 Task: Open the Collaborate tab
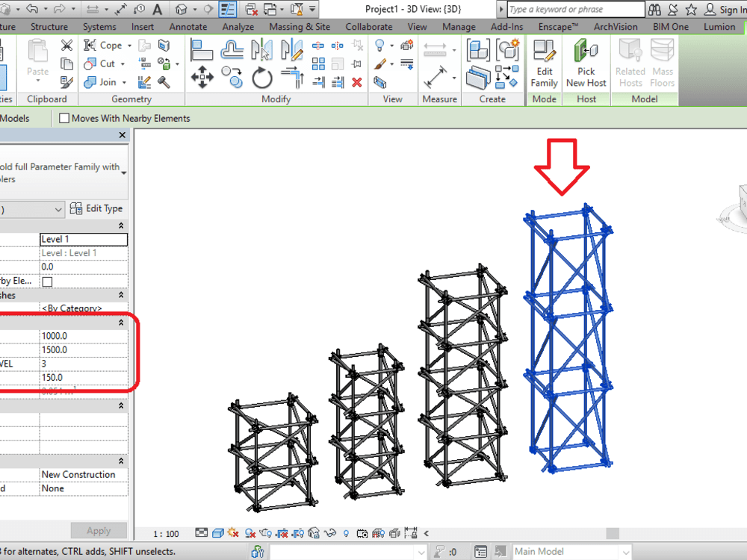pyautogui.click(x=369, y=27)
